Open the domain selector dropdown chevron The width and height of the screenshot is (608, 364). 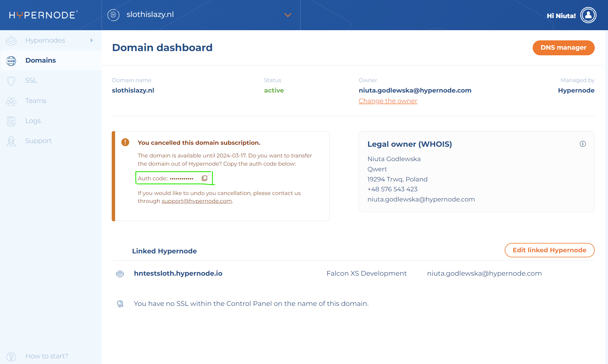pyautogui.click(x=288, y=15)
